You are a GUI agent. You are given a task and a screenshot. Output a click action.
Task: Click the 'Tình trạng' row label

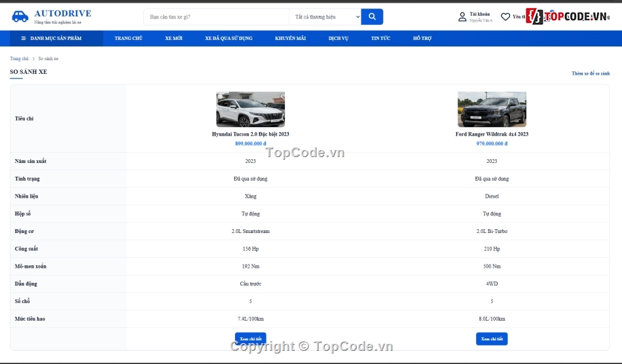tap(27, 179)
